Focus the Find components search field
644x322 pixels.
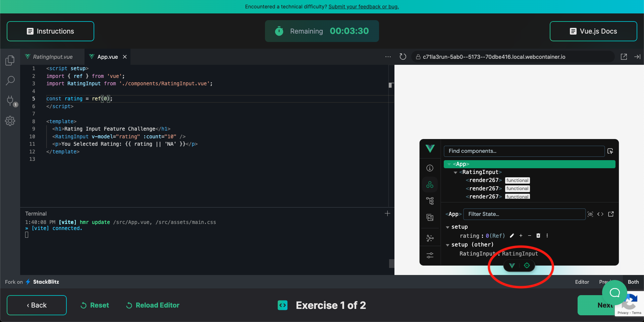[x=524, y=151]
